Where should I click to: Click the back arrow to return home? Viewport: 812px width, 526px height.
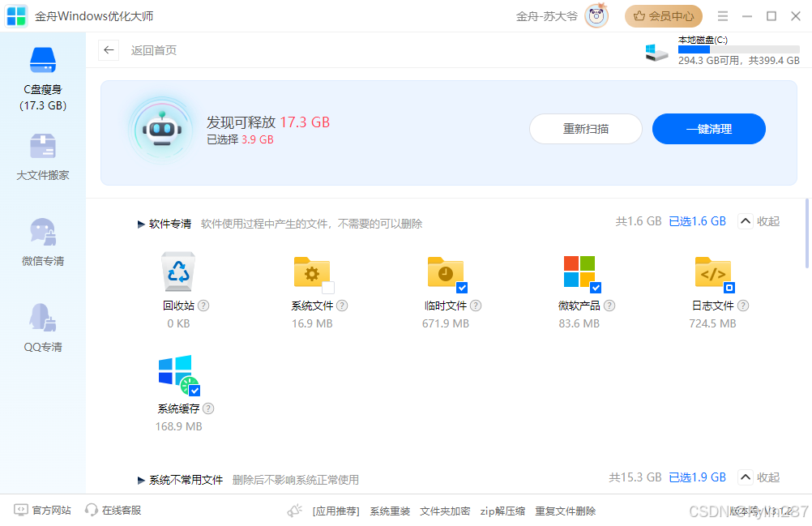coord(109,50)
